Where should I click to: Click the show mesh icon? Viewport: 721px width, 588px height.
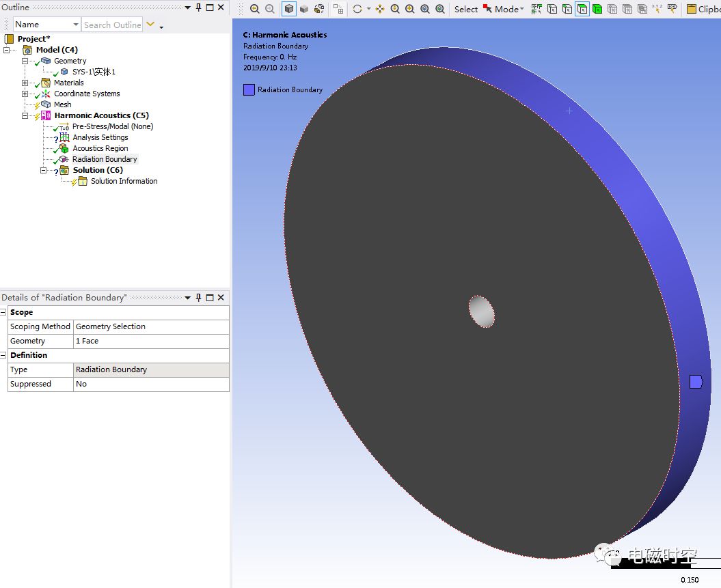[x=338, y=9]
